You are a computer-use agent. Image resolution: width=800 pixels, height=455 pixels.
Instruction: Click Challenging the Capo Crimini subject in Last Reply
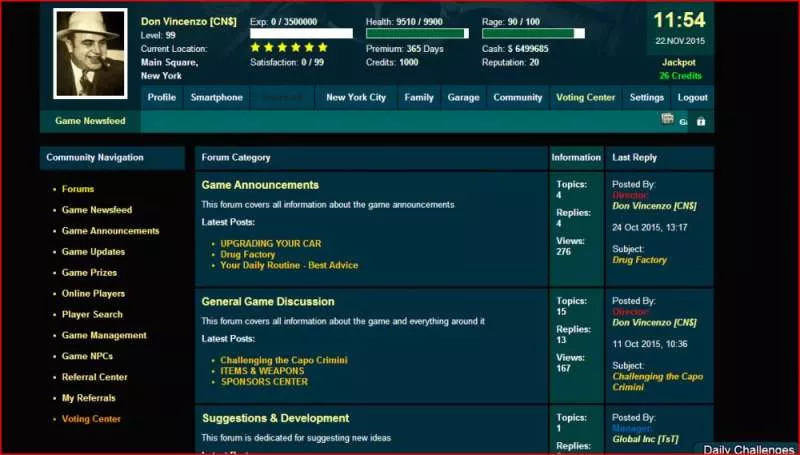coord(658,382)
